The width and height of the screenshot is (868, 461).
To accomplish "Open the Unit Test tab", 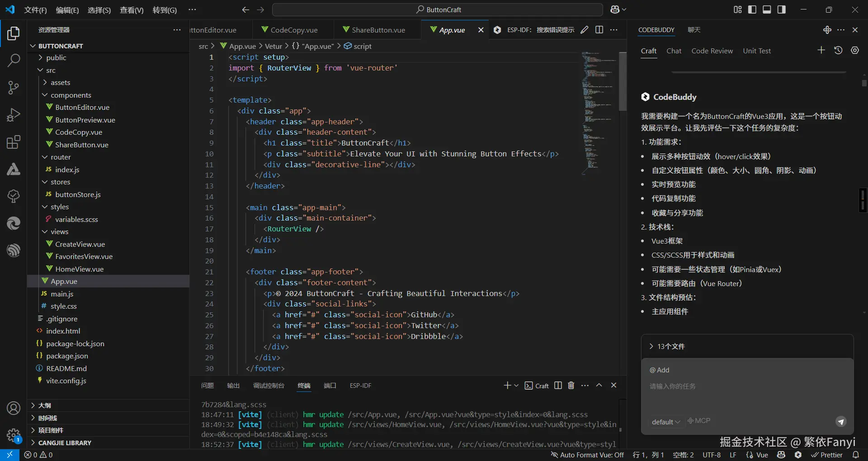I will 757,51.
